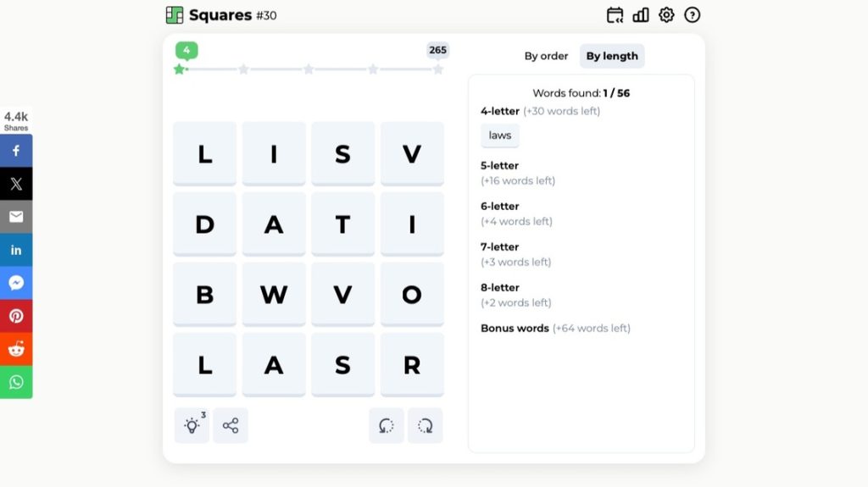Switch to the By order tab
Viewport: 868px width, 487px height.
tap(546, 56)
